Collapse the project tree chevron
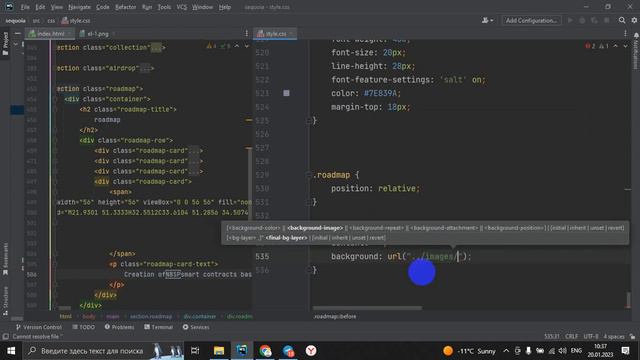The width and height of the screenshot is (640, 360). pos(16,44)
